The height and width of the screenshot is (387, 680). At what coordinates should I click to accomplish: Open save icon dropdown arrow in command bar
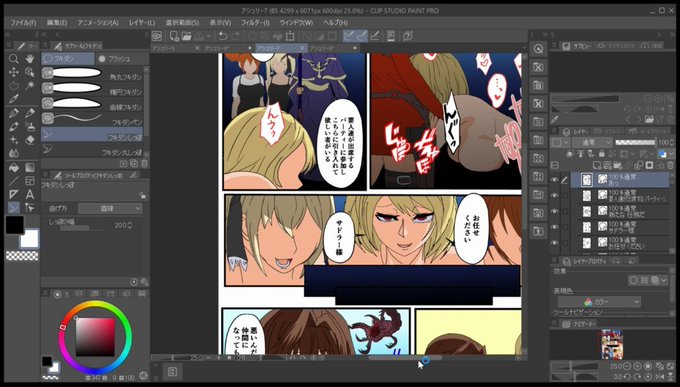pyautogui.click(x=209, y=36)
